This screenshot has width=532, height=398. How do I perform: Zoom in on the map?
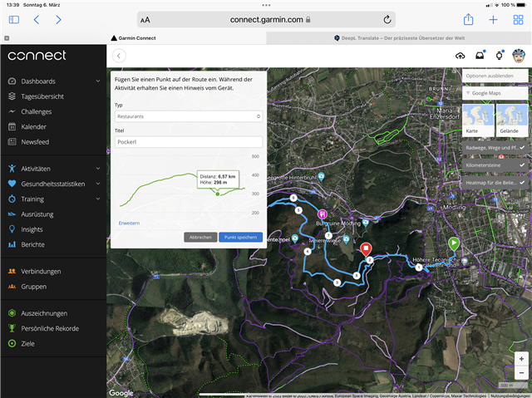pyautogui.click(x=521, y=359)
